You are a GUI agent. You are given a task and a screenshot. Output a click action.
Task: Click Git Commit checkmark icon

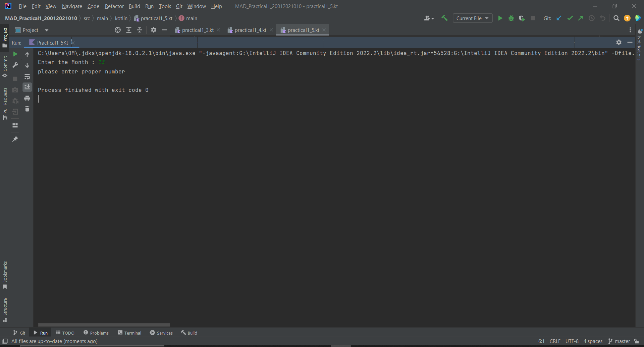[x=570, y=18]
